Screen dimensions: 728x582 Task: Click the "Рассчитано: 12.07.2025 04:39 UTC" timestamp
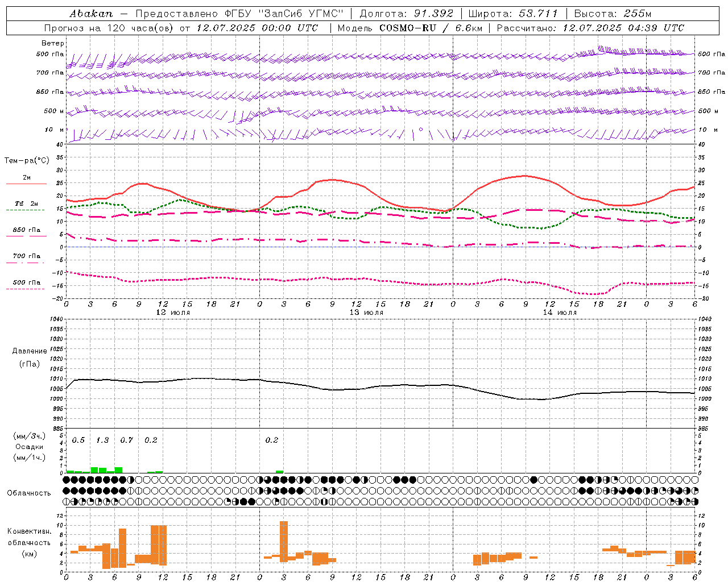[590, 28]
